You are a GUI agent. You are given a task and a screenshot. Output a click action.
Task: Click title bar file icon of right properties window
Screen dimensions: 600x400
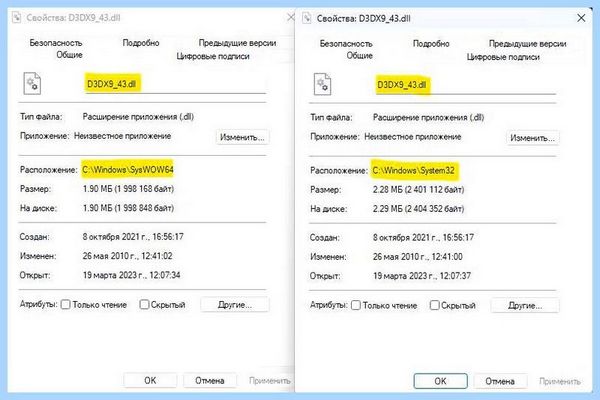(x=307, y=18)
